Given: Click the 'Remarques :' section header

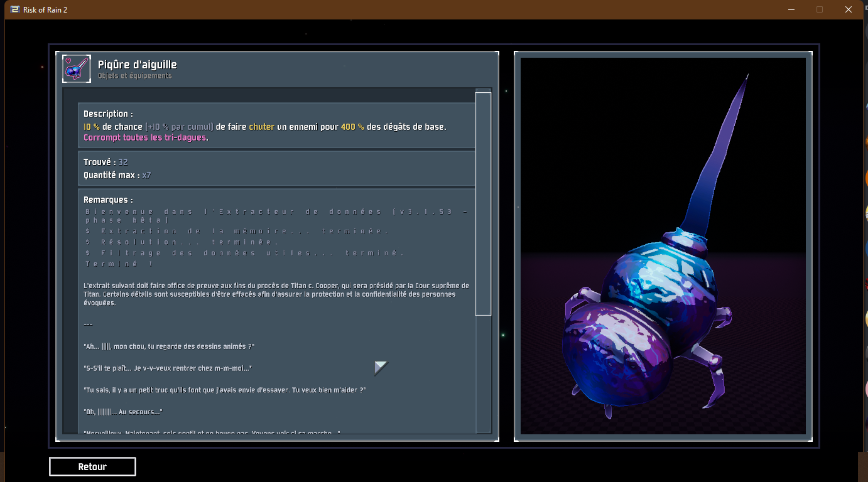Looking at the screenshot, I should point(108,200).
